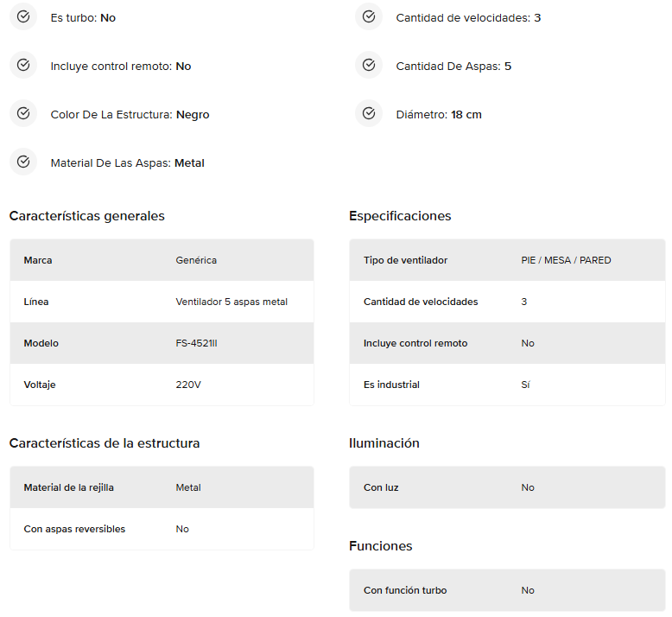Select the Marca row label in the table
Image resolution: width=672 pixels, height=617 pixels.
point(38,260)
